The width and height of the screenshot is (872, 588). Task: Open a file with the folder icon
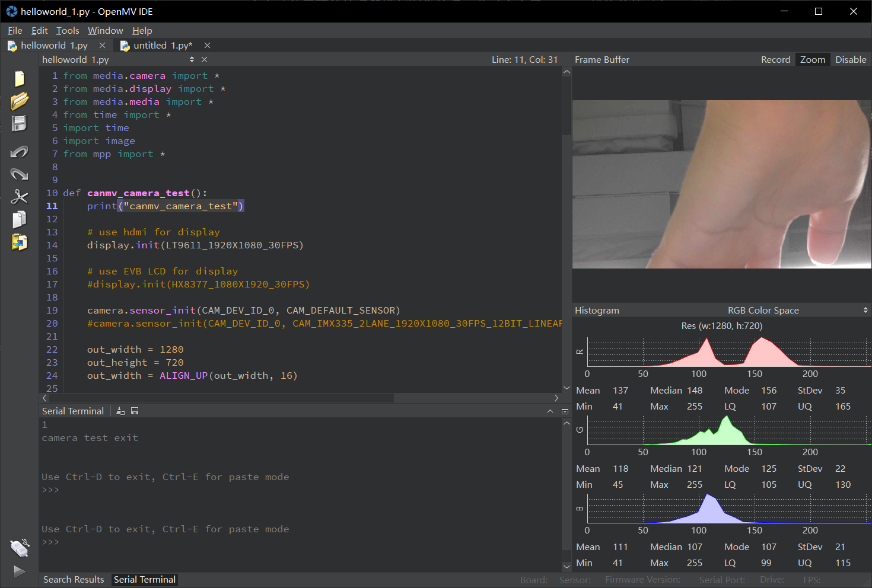click(20, 101)
